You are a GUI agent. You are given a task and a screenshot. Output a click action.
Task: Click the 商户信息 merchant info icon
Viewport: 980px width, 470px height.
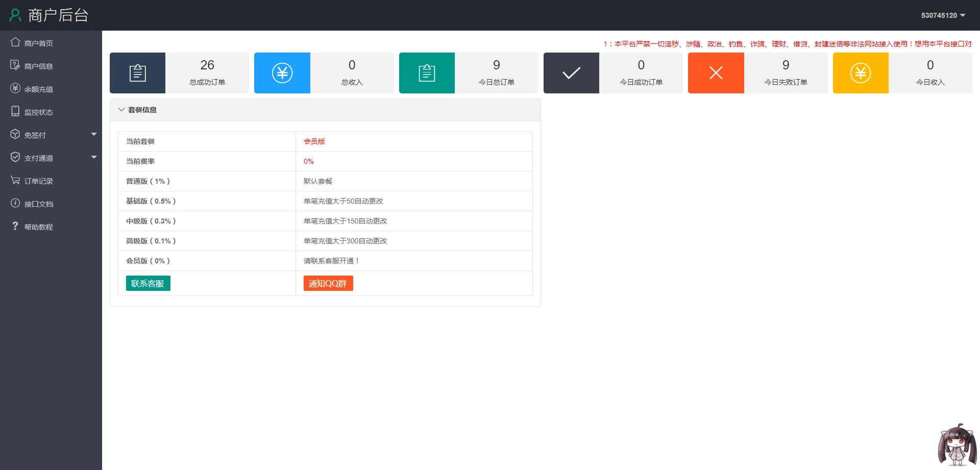(x=15, y=65)
